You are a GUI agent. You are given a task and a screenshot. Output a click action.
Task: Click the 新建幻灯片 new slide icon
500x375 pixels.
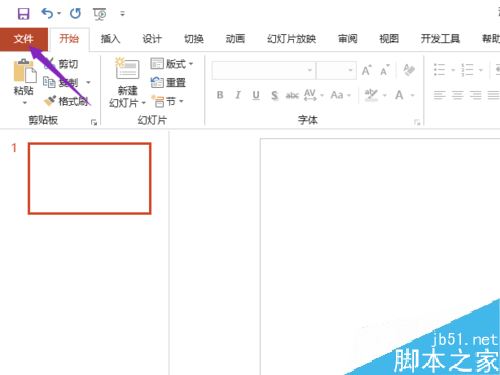(127, 68)
